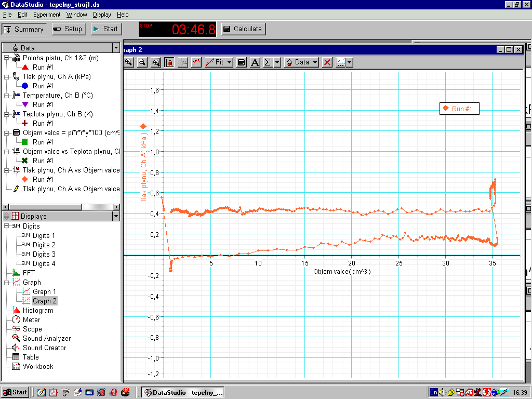Toggle the Sigma statistics button
Screen dimensions: 532x399
pyautogui.click(x=268, y=62)
